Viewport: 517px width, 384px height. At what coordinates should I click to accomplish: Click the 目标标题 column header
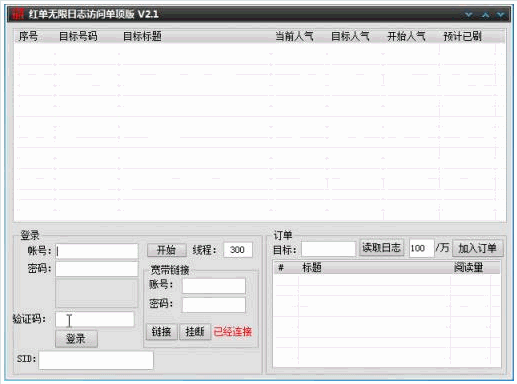(142, 36)
